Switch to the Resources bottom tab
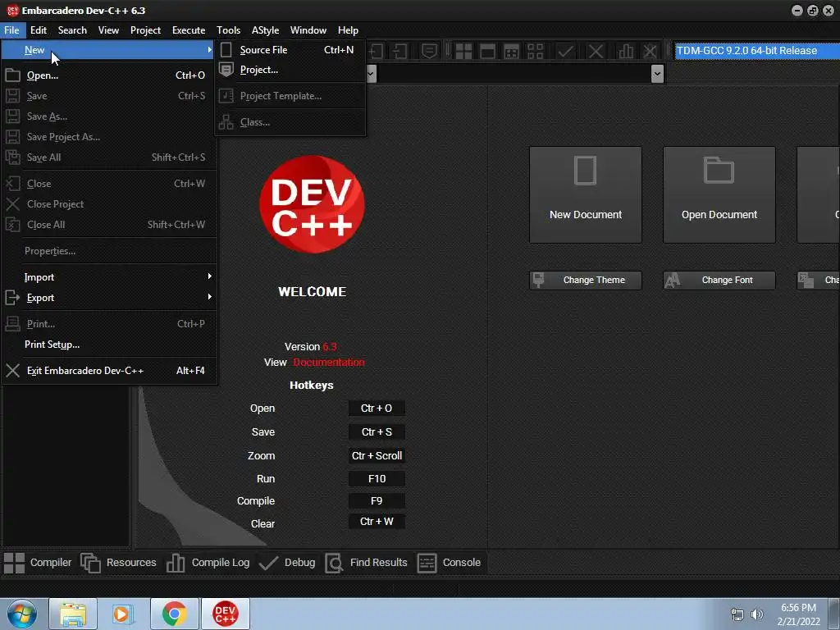Image resolution: width=840 pixels, height=630 pixels. [x=118, y=563]
